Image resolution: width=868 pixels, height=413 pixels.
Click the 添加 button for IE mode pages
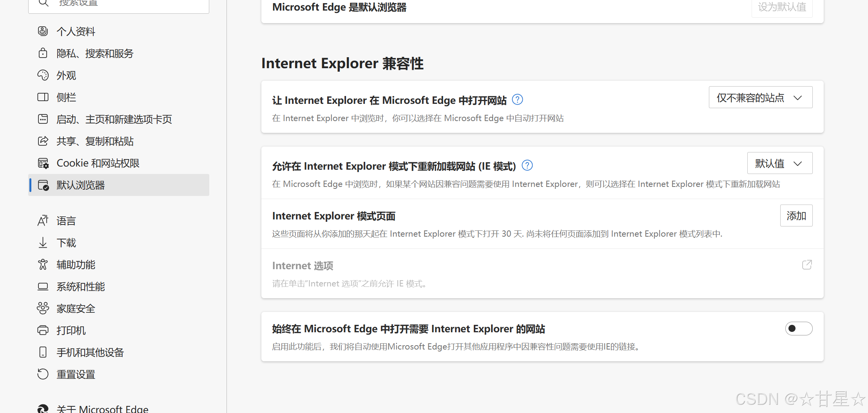coord(796,216)
